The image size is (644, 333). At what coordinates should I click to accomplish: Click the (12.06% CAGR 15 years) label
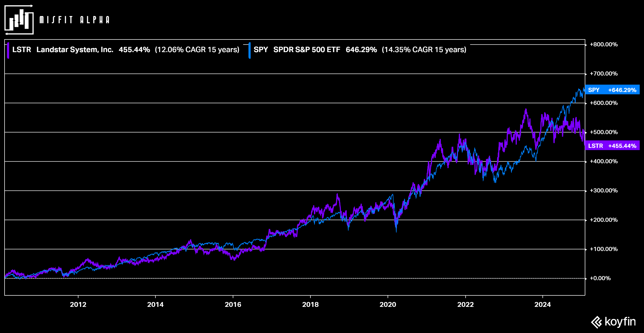tap(197, 50)
